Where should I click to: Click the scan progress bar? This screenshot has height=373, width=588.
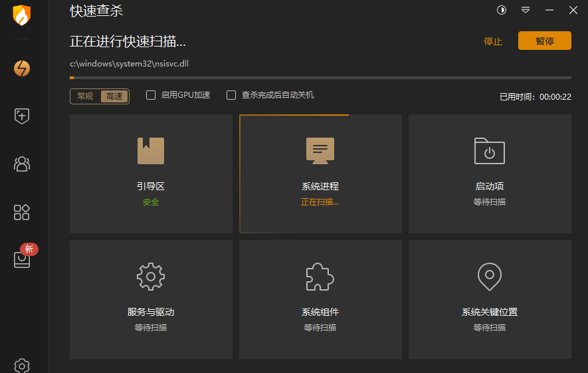point(320,78)
